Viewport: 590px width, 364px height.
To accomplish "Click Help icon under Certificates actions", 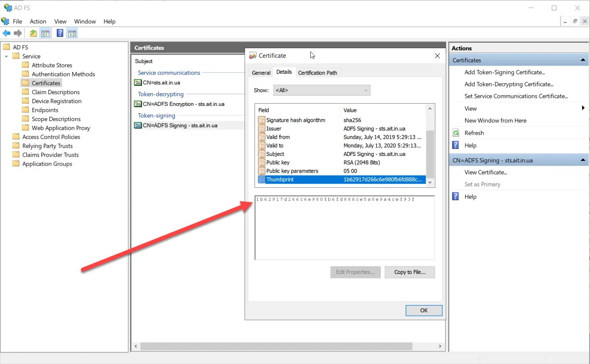I will tap(456, 145).
